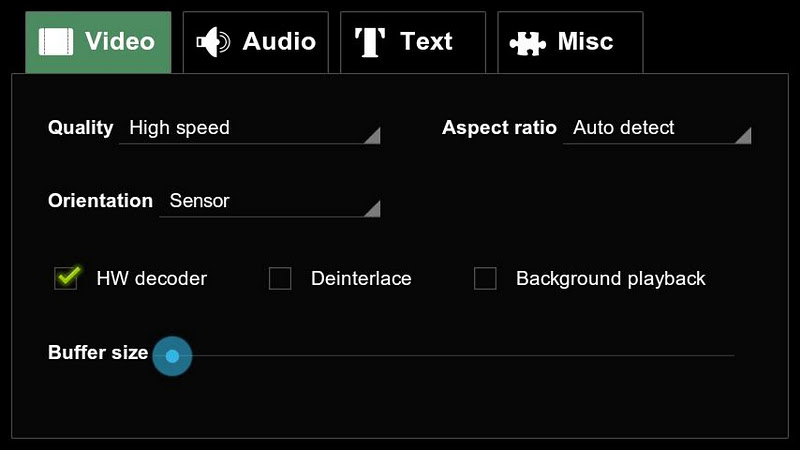Enable the Background playback checkbox
The image size is (800, 450).
tap(485, 278)
